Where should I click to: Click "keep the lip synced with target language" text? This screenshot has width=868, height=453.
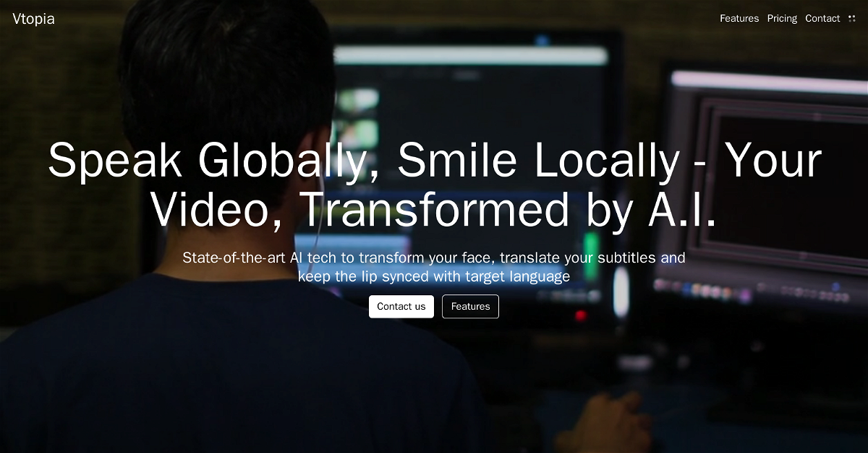434,276
